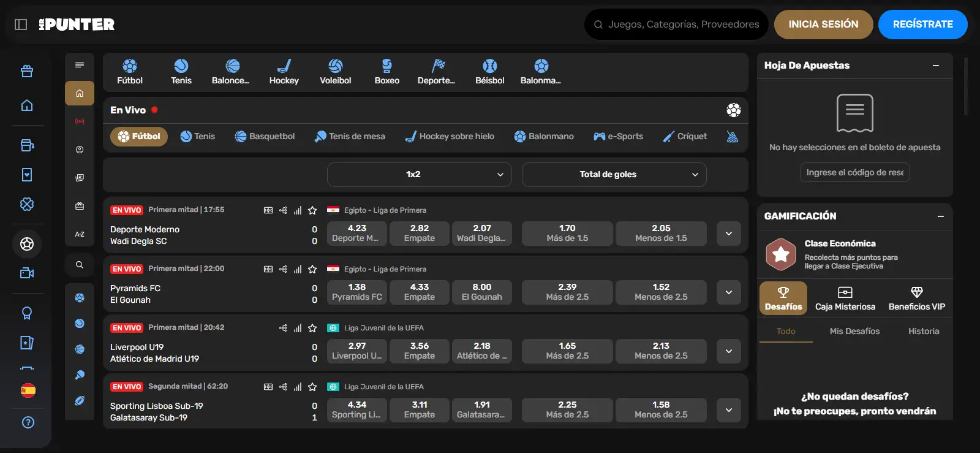Open statistics bars icon for Pyramids FC match

(x=298, y=269)
